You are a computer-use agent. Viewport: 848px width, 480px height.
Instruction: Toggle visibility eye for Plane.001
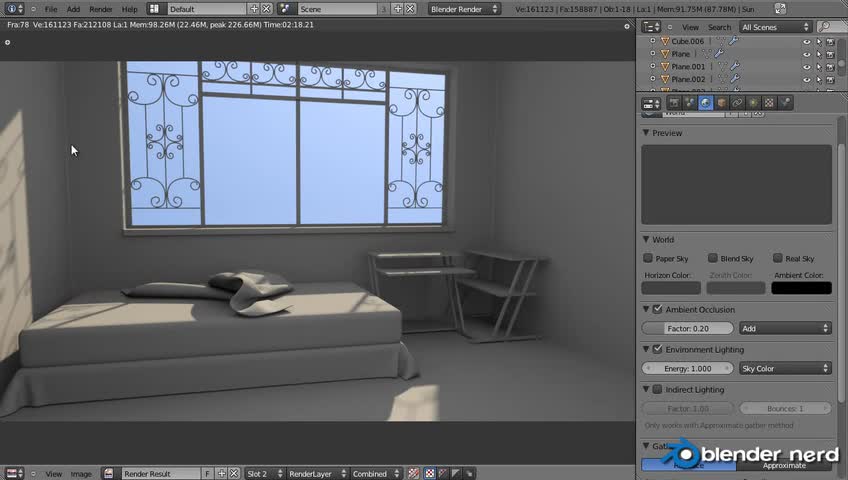807,67
